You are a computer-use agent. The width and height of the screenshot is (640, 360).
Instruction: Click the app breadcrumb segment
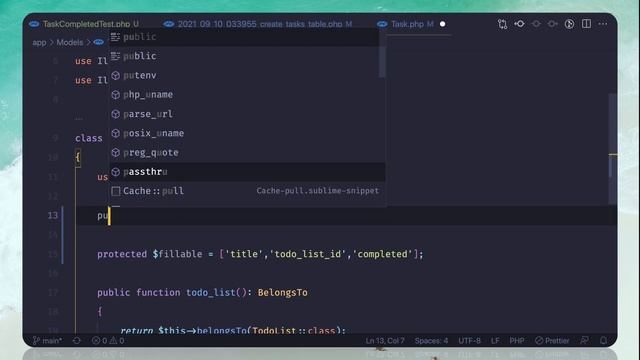39,42
